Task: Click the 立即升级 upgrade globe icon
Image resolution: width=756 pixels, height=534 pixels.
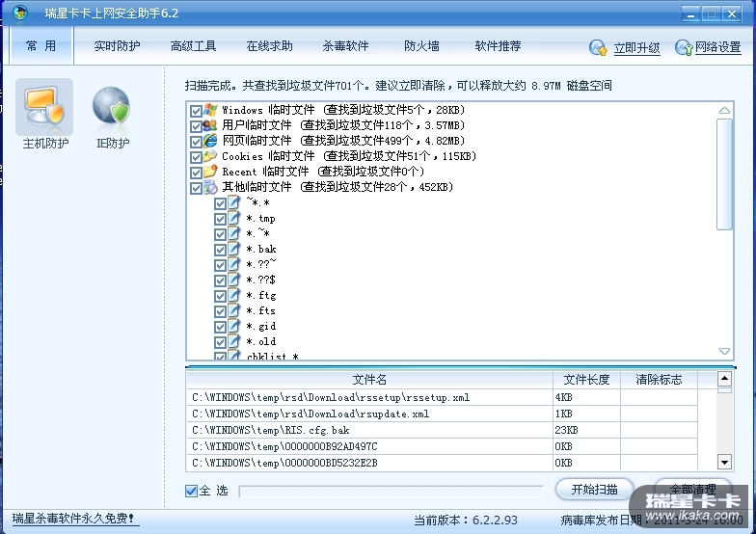Action: (x=598, y=47)
